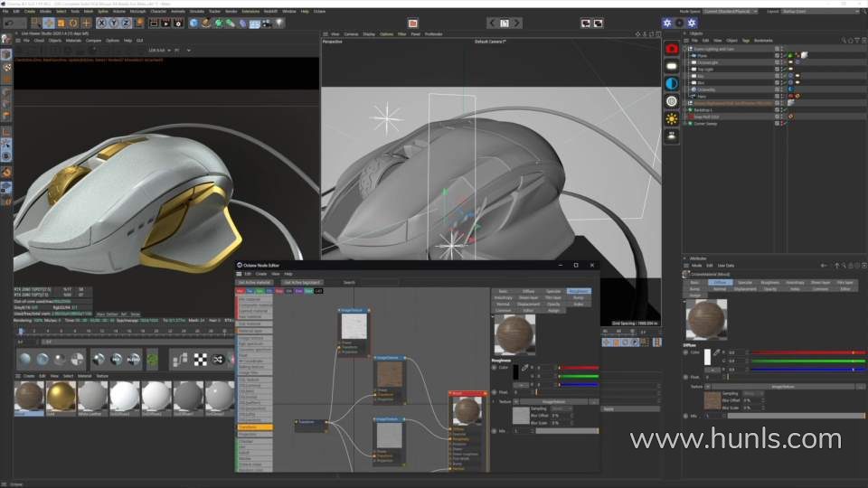Click the Octane red camera tag icon
This screenshot has height=488, width=868.
tap(672, 48)
